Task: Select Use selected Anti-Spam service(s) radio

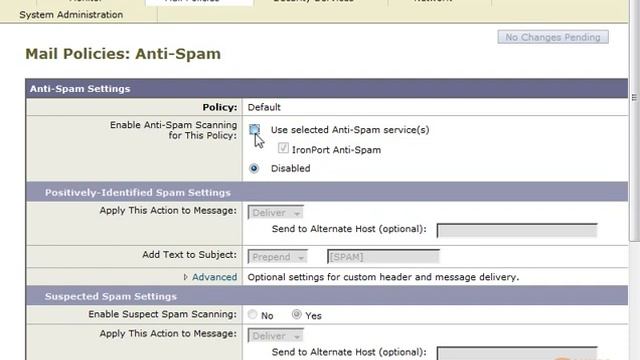Action: [x=254, y=130]
